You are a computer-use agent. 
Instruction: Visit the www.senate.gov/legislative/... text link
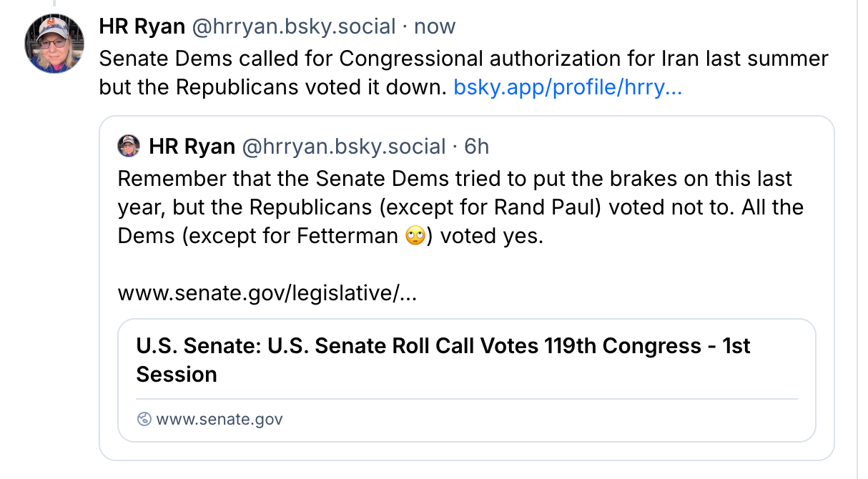[x=267, y=293]
